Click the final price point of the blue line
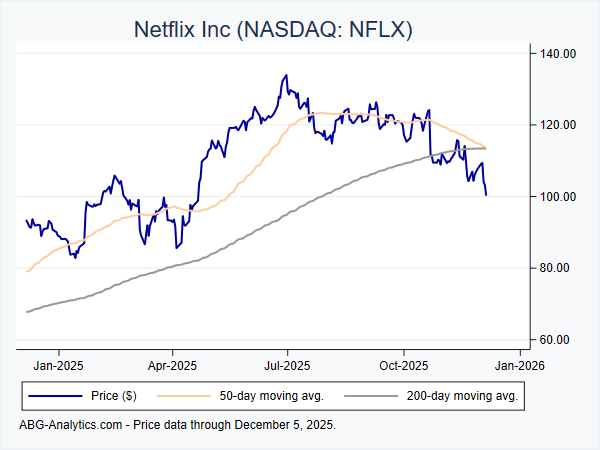 [x=486, y=194]
